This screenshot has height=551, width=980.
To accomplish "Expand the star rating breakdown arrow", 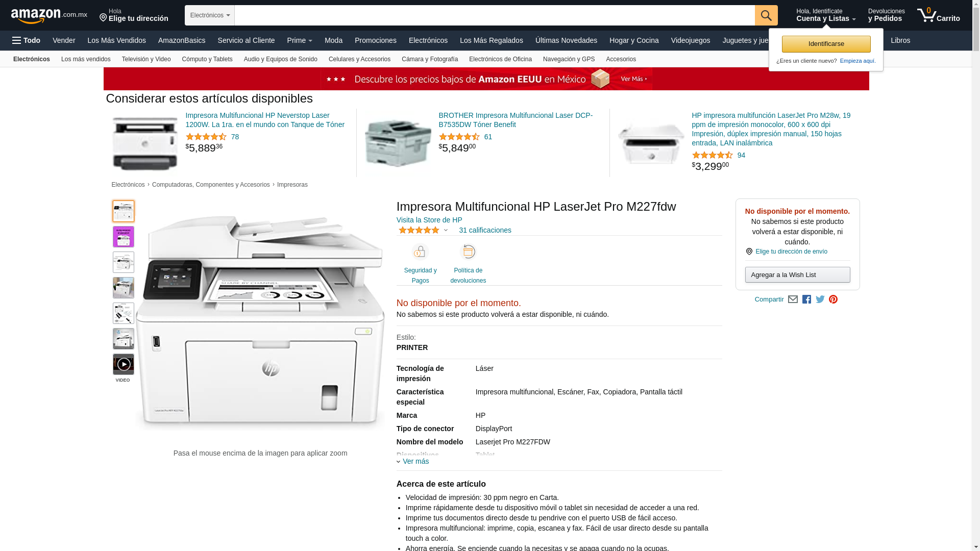I will pos(446,231).
